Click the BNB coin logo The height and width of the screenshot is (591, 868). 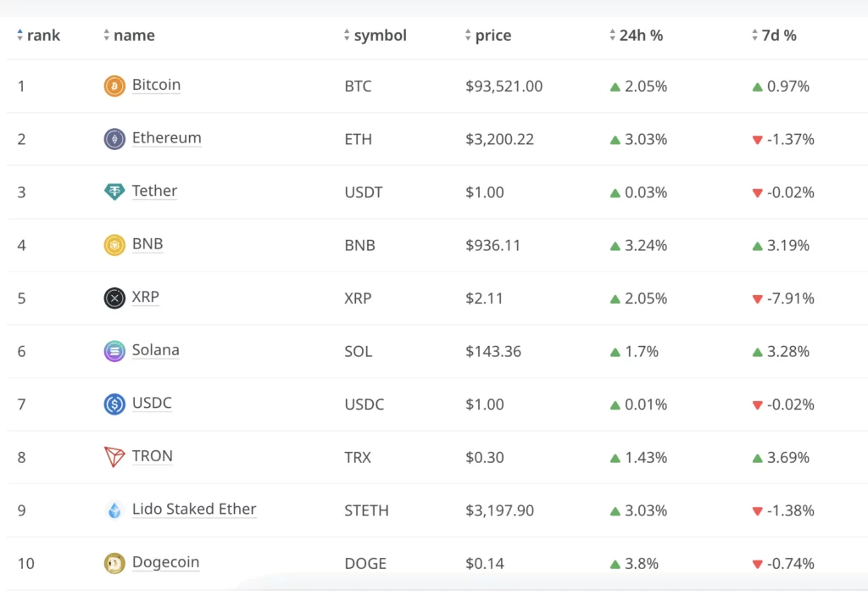[114, 244]
